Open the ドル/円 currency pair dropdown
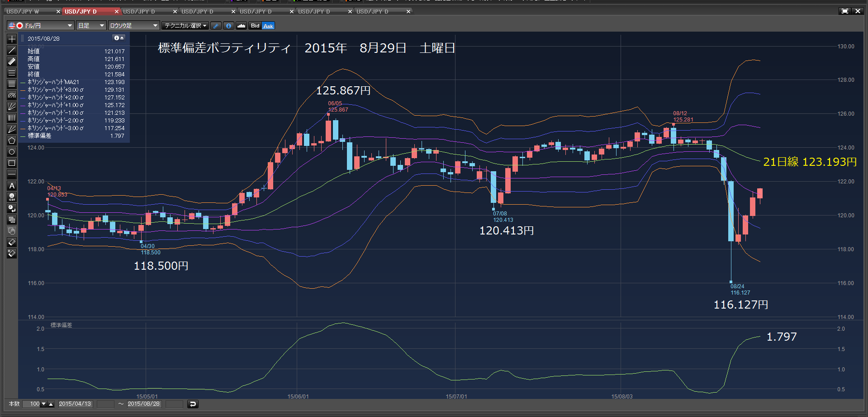Screen dimensions: 868x417 [40, 26]
